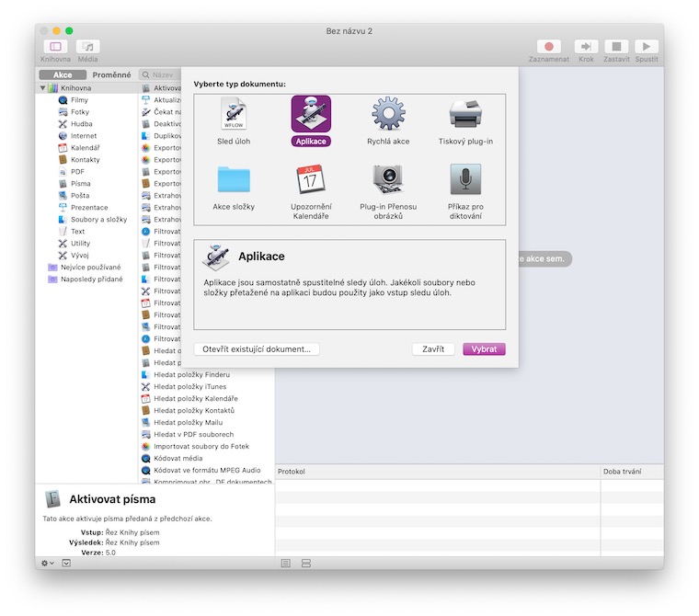Show the variables split view button
The width and height of the screenshot is (699, 616).
click(305, 564)
